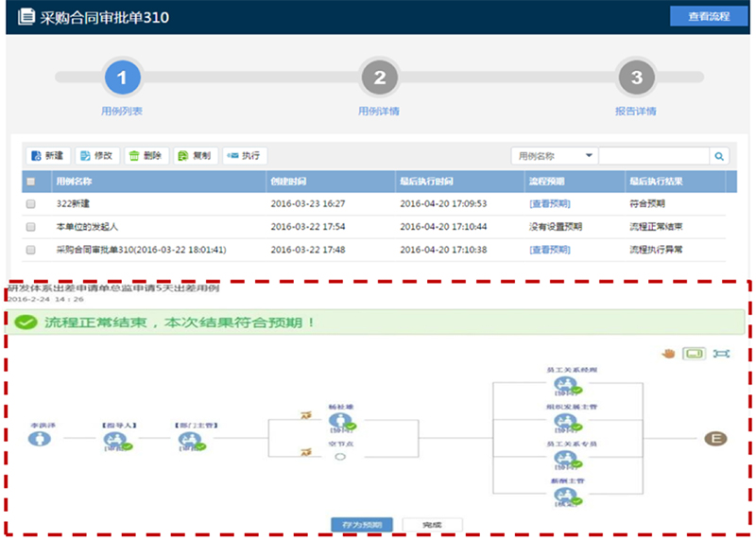Screen dimensions: 756x541
Task: Click the 复制 (Copy) toolbar button
Action: 195,156
